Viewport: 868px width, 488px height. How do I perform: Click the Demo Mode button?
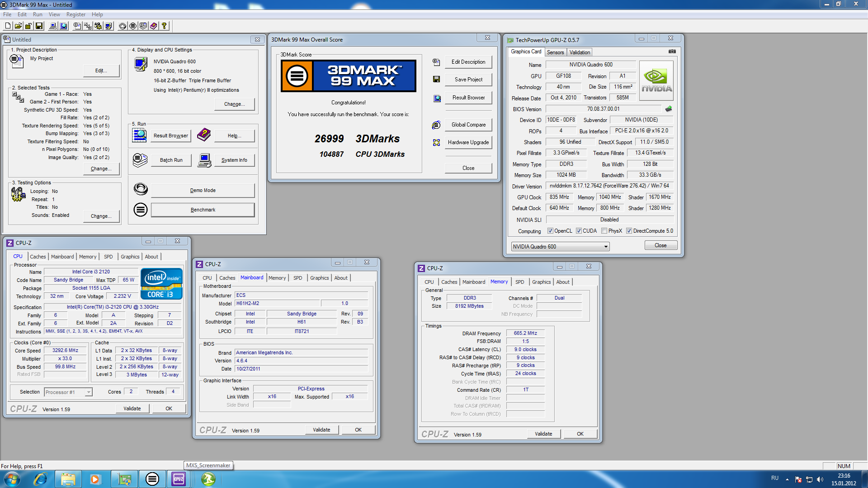coord(203,191)
